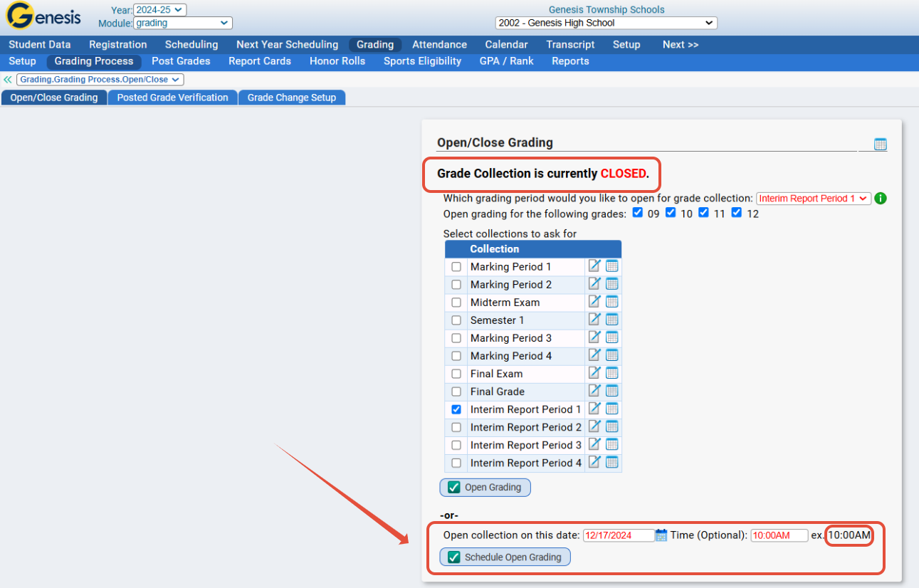919x588 pixels.
Task: Open the Grading.Grading Process.Open/Close breadcrumb dropdown
Action: click(100, 80)
